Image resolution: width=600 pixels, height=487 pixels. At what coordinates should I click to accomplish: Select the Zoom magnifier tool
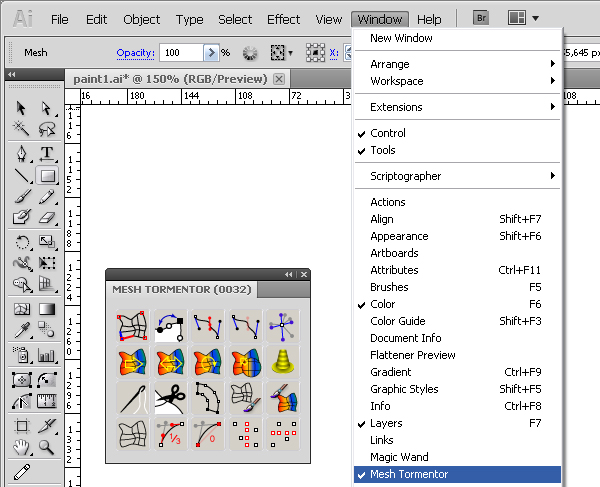(47, 447)
